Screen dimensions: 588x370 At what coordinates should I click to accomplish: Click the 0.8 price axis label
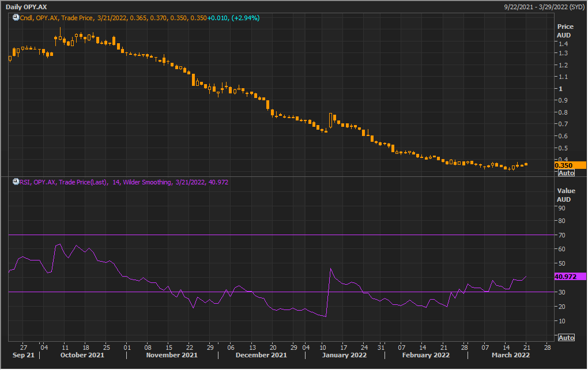pos(563,112)
